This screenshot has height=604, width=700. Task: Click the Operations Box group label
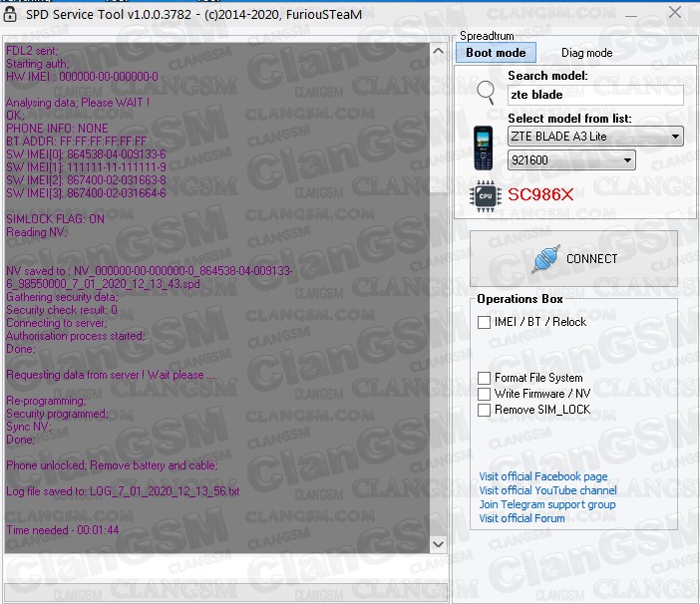[x=520, y=299]
